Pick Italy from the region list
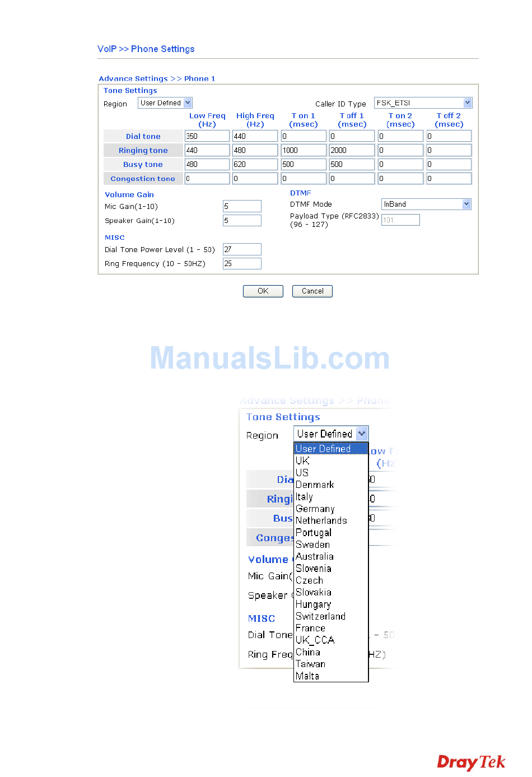The width and height of the screenshot is (532, 777). 331,496
